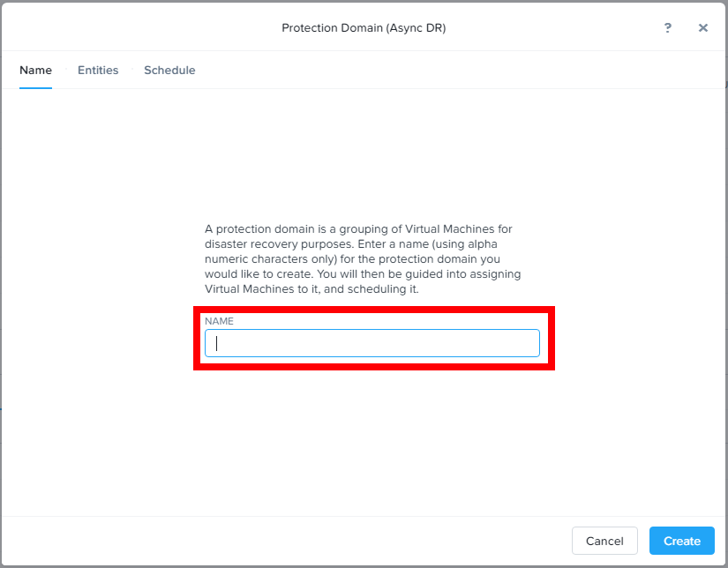Click the NAME field label
Viewport: 728px width, 568px height.
(218, 321)
